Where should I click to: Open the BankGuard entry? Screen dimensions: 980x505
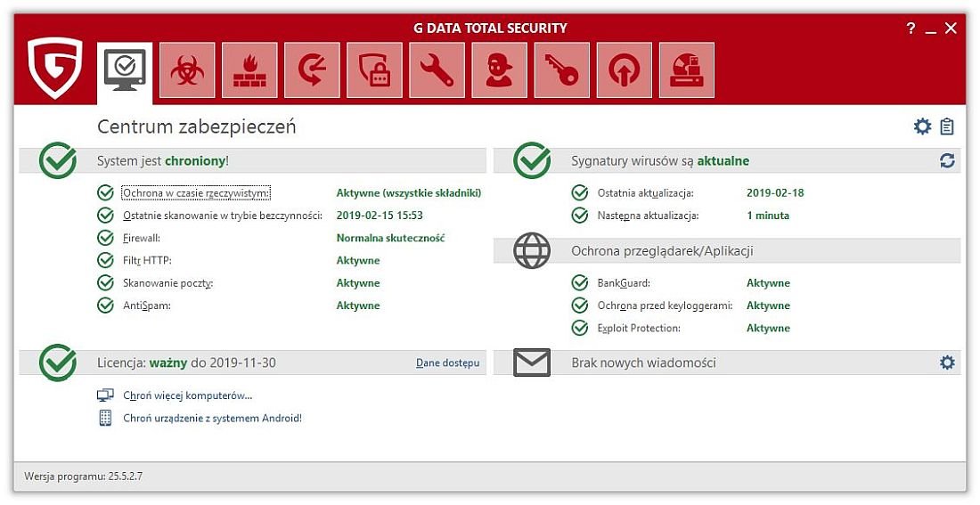click(x=624, y=283)
